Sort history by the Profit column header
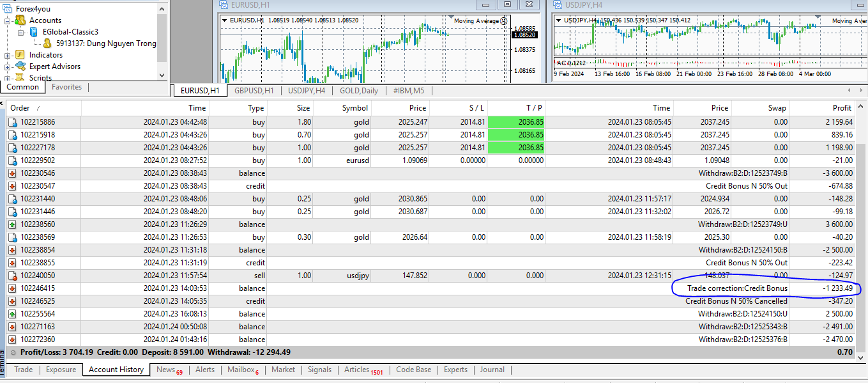This screenshot has width=868, height=383. coord(842,108)
